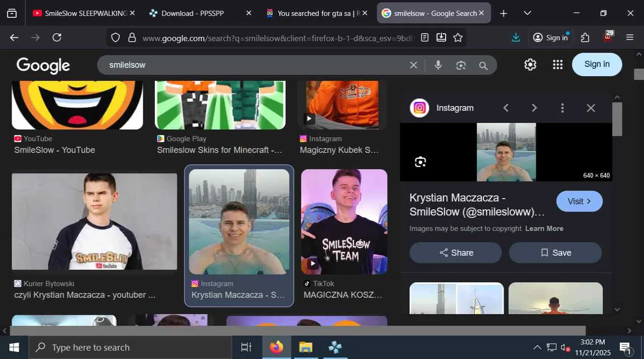The width and height of the screenshot is (644, 359).
Task: Open Google quick settings gear
Action: coord(530,65)
